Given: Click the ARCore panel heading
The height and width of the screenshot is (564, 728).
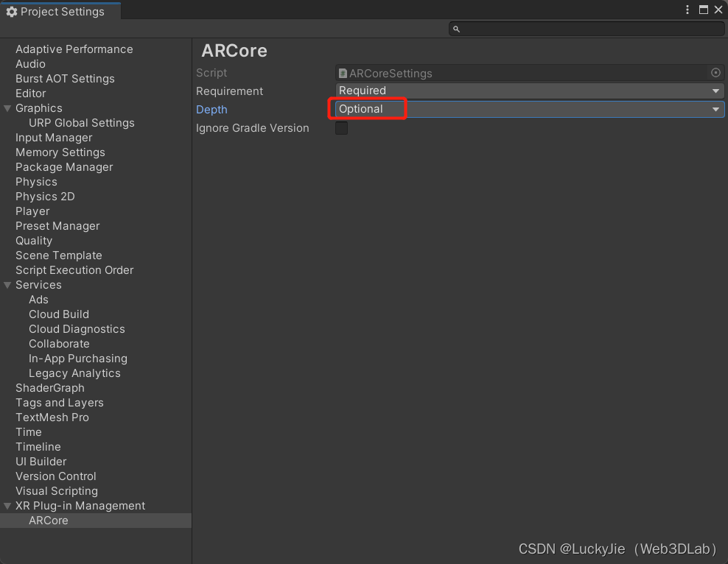Looking at the screenshot, I should (x=234, y=51).
